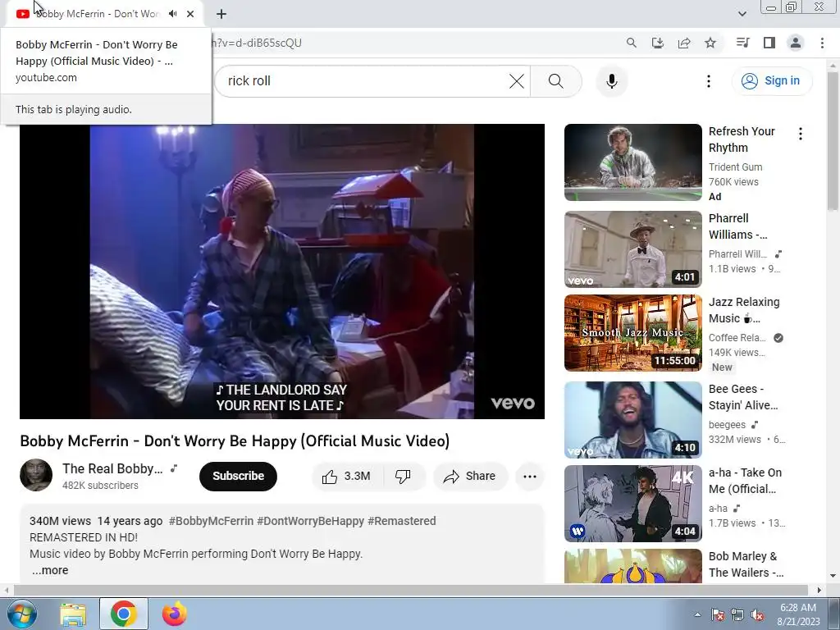Image resolution: width=840 pixels, height=630 pixels.
Task: Click the taskbar clock showing 6:28 AM
Action: point(798,614)
